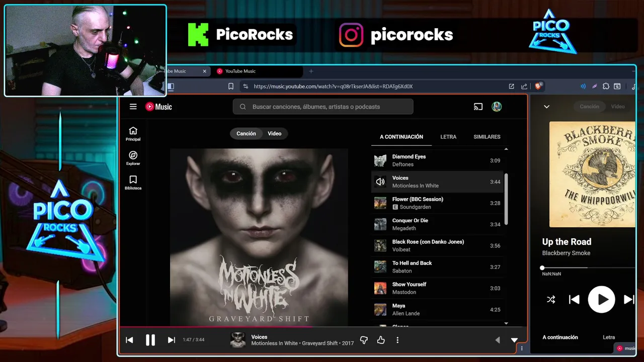The height and width of the screenshot is (362, 644).
Task: Close the first YouTube Music tab
Action: pos(204,71)
